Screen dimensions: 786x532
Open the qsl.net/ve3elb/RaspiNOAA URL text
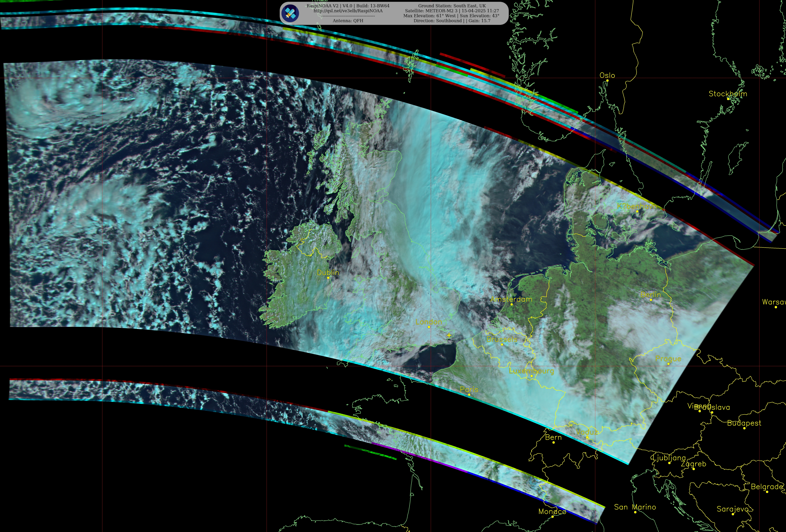348,11
